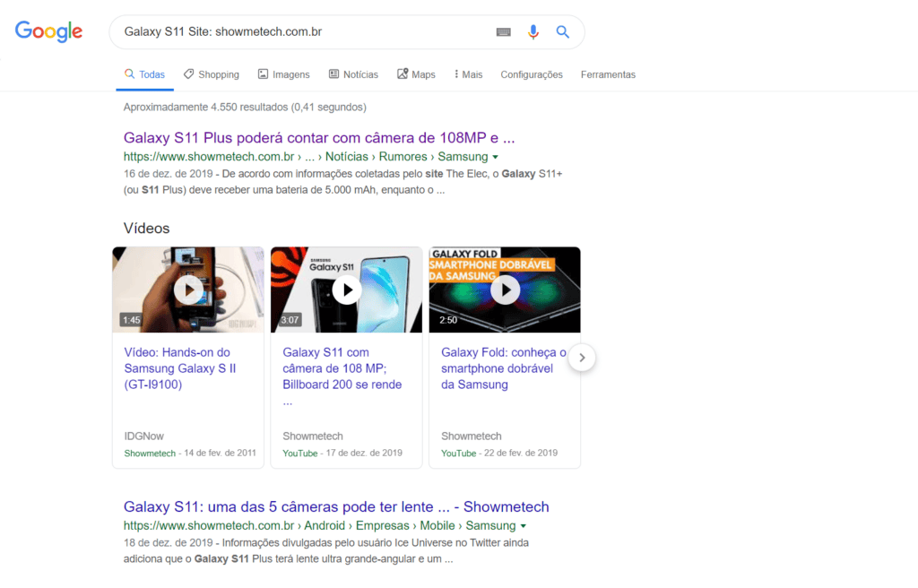
Task: Play the Galaxy Fold video thumbnail
Action: click(505, 290)
